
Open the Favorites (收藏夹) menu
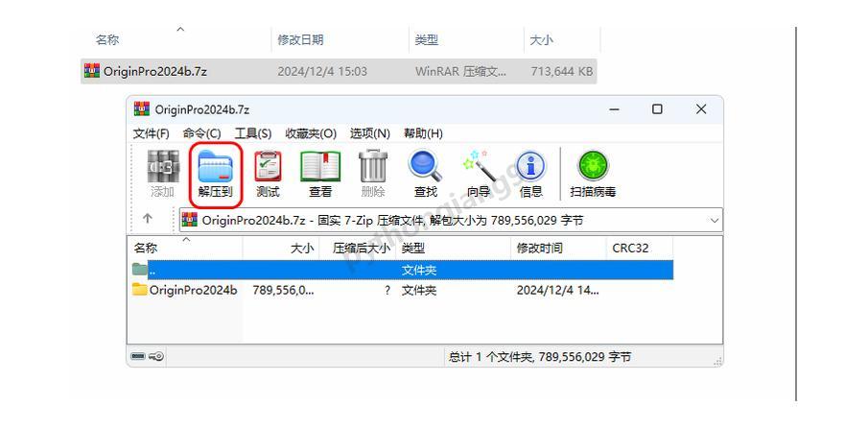tap(311, 133)
